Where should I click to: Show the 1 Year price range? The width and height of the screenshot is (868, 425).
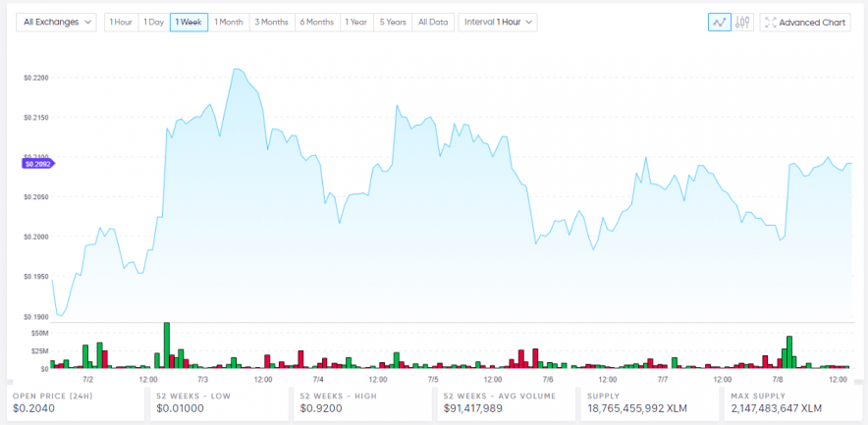point(356,22)
